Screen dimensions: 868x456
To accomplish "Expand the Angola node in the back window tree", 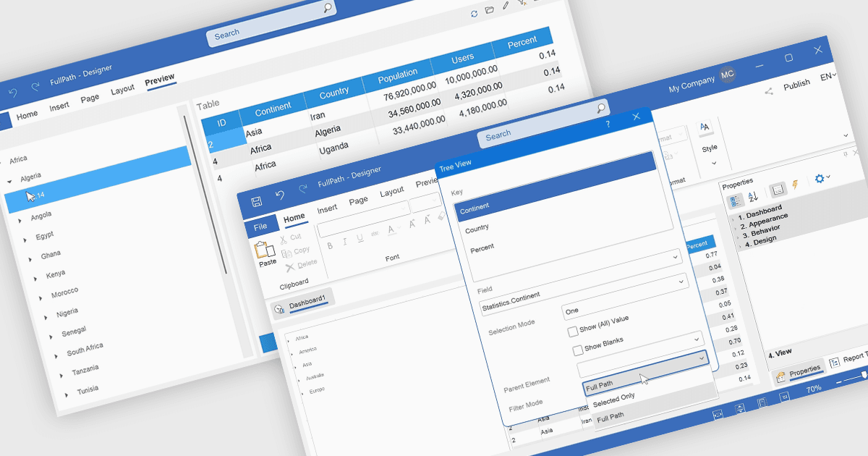I will [x=20, y=220].
